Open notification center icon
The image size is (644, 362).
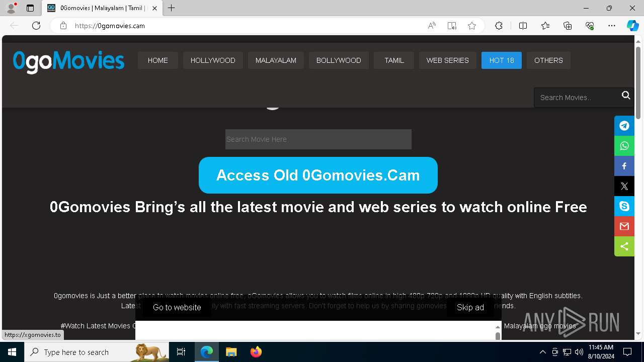pos(627,352)
